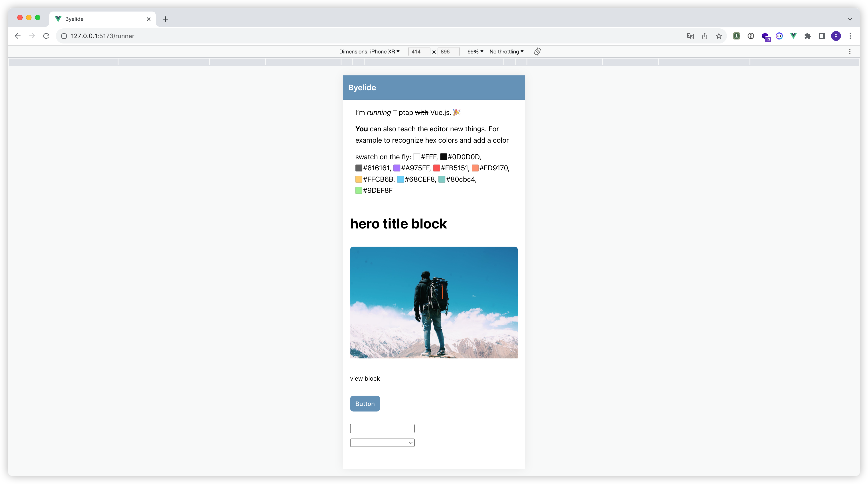868x484 pixels.
Task: Open the empty select box below the input
Action: click(x=382, y=443)
